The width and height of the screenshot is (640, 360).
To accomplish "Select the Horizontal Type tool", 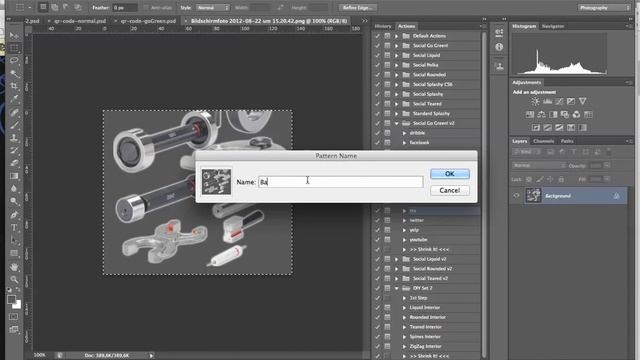I will (14, 227).
